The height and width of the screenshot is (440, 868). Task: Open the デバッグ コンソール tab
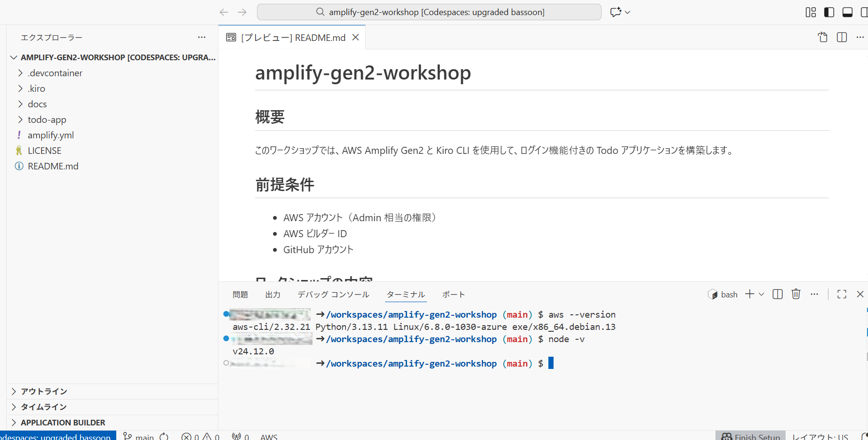(333, 295)
